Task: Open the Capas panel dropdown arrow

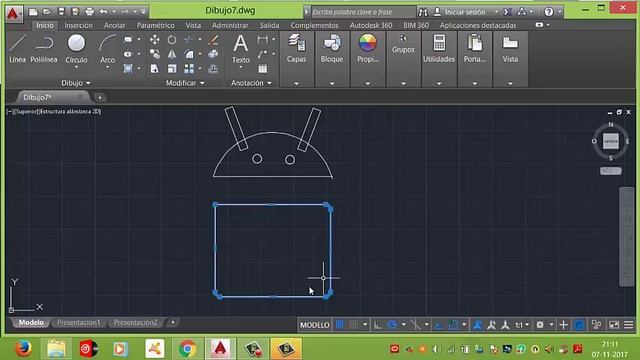Action: 296,83
